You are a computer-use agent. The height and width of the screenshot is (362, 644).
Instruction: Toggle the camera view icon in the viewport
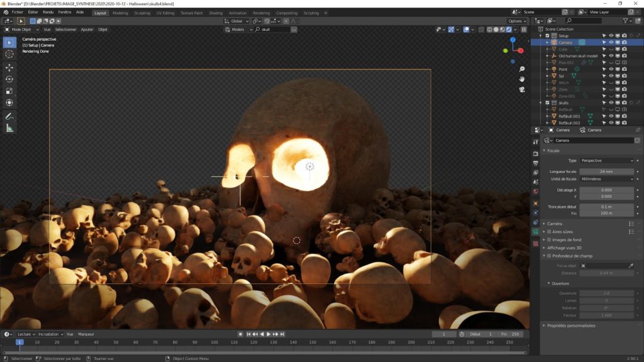(x=522, y=89)
